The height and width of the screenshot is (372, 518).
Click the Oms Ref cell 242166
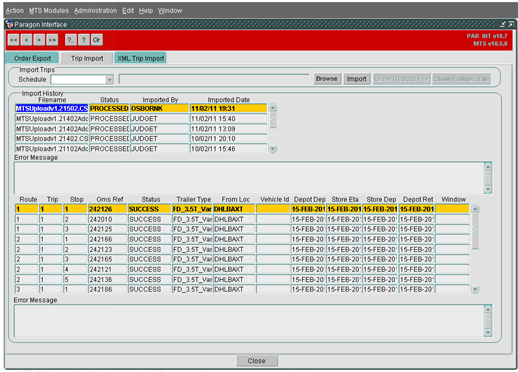pyautogui.click(x=108, y=239)
